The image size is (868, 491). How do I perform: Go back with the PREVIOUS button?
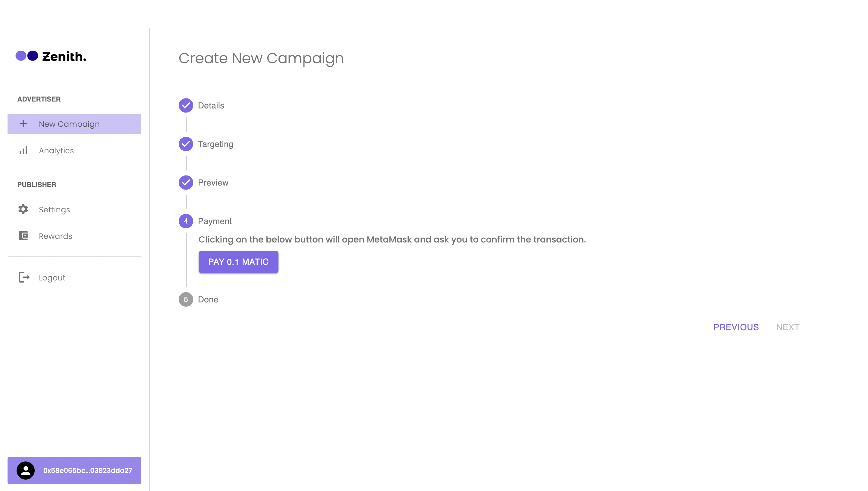(736, 327)
